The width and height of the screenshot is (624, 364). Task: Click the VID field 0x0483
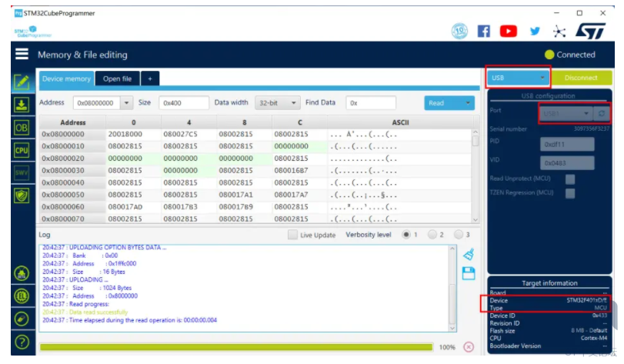pyautogui.click(x=567, y=163)
